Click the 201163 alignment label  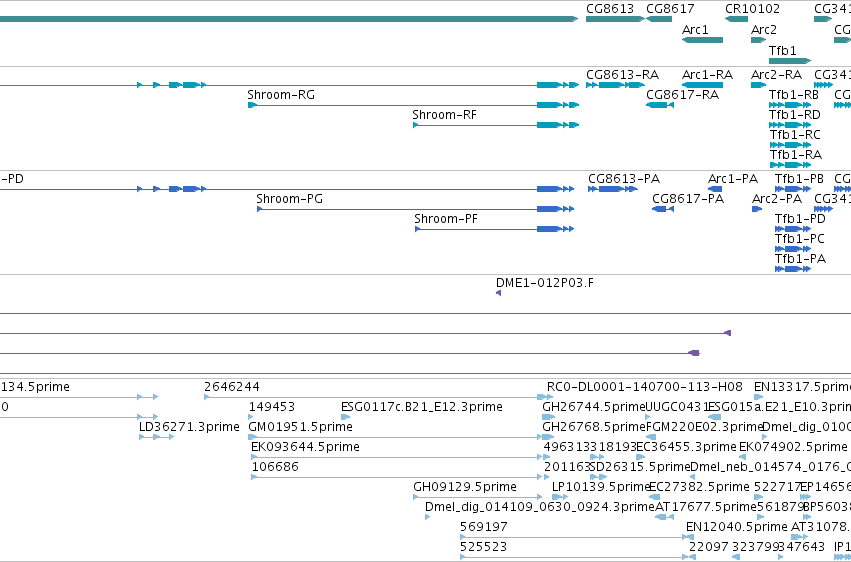click(x=566, y=467)
